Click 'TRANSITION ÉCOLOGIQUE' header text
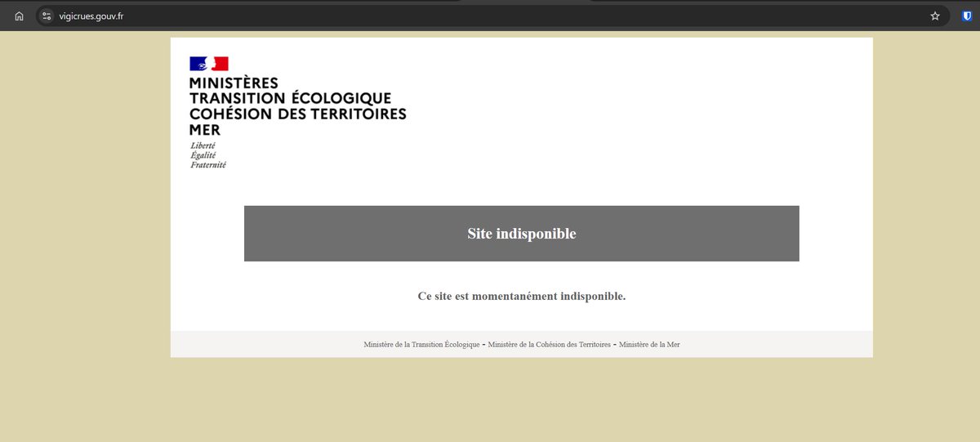The height and width of the screenshot is (442, 980). pyautogui.click(x=291, y=98)
